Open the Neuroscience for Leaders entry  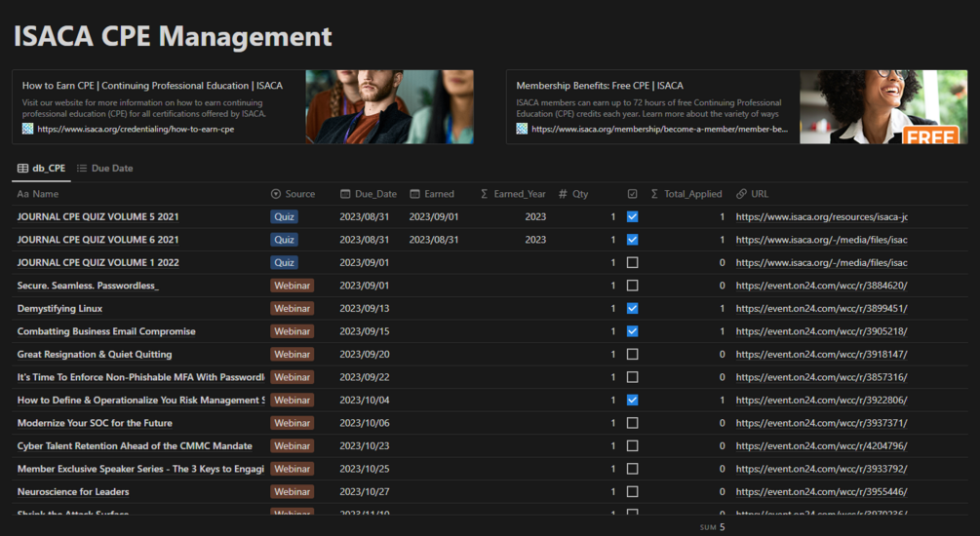(73, 491)
